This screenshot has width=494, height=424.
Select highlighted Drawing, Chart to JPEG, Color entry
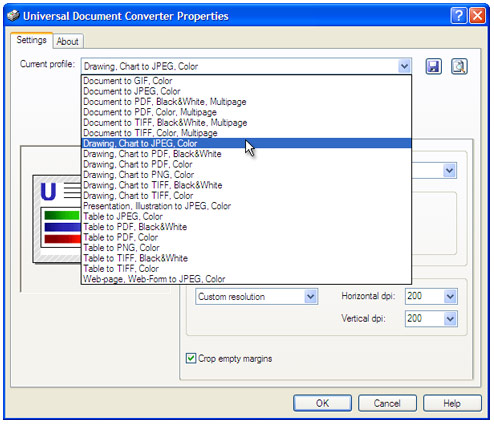pos(246,143)
